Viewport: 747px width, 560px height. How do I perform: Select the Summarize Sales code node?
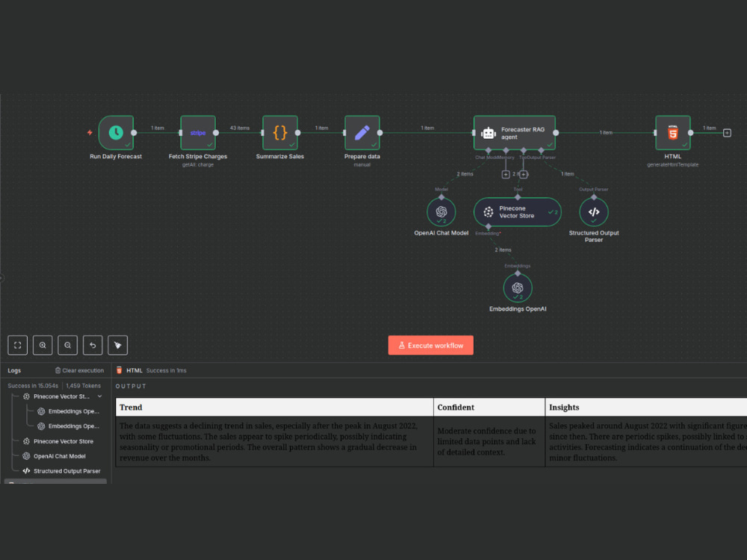click(280, 132)
